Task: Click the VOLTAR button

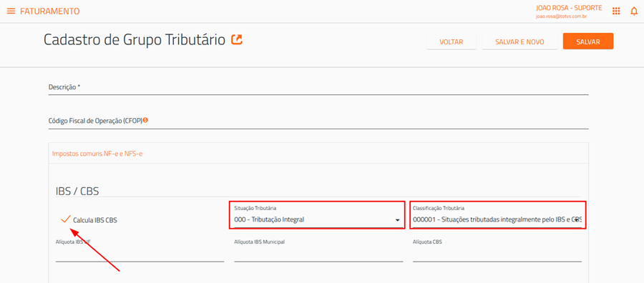Action: 452,42
